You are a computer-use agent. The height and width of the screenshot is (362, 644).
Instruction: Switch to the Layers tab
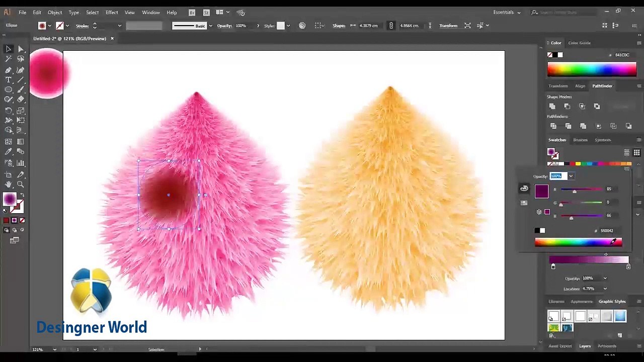(x=585, y=346)
